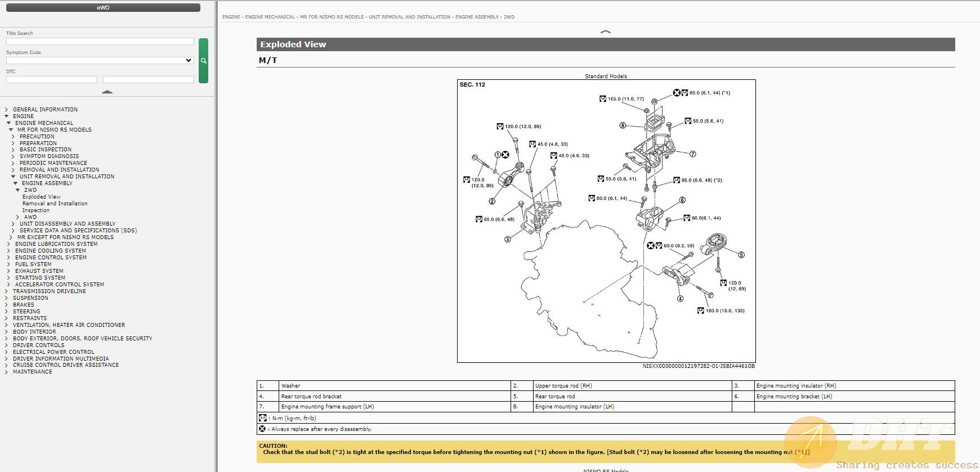Viewport: 980px width, 472px height.
Task: Open the MAINTENANCE section
Action: pyautogui.click(x=33, y=372)
